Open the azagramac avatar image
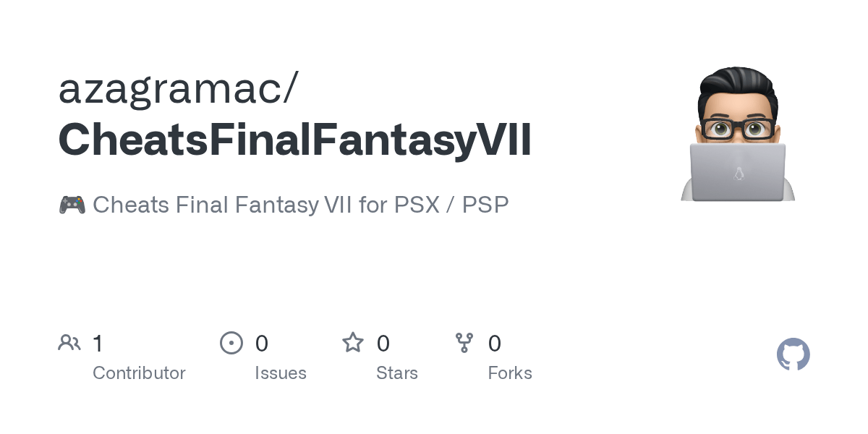 738,134
